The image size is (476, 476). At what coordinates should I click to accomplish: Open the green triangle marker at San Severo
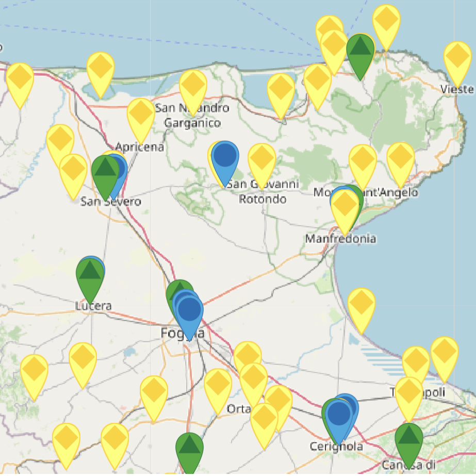click(105, 172)
